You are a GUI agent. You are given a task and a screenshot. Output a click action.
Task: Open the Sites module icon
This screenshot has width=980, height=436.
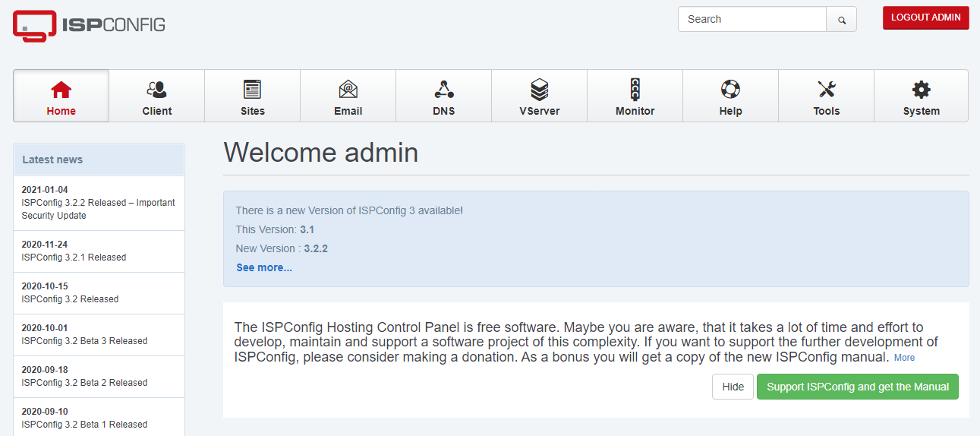click(x=252, y=90)
